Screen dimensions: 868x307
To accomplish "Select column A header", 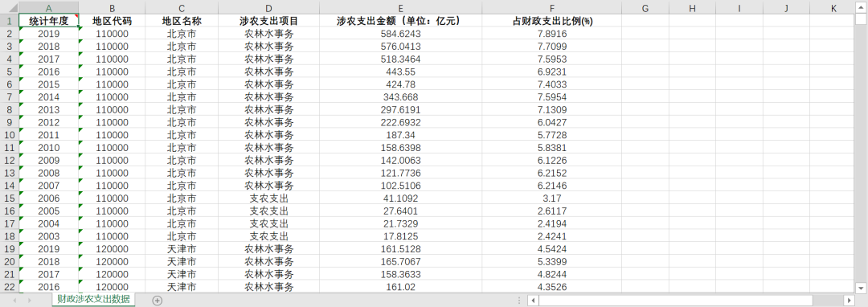I will click(49, 8).
